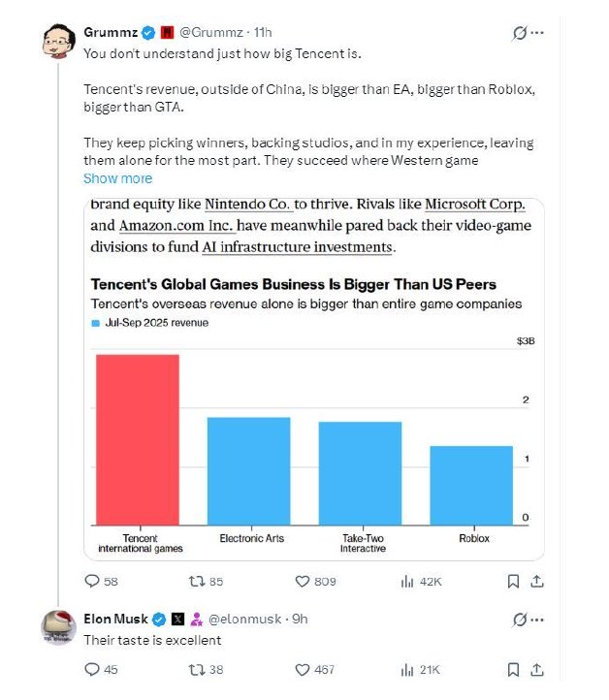The height and width of the screenshot is (700, 609).
Task: Share Grummz's post via share icon
Action: [536, 581]
